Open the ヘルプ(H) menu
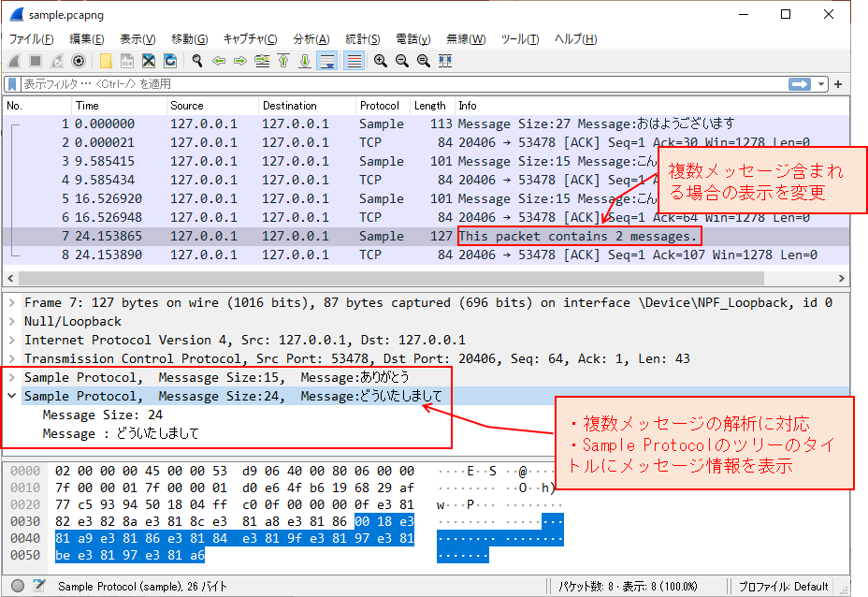This screenshot has height=597, width=868. (576, 39)
